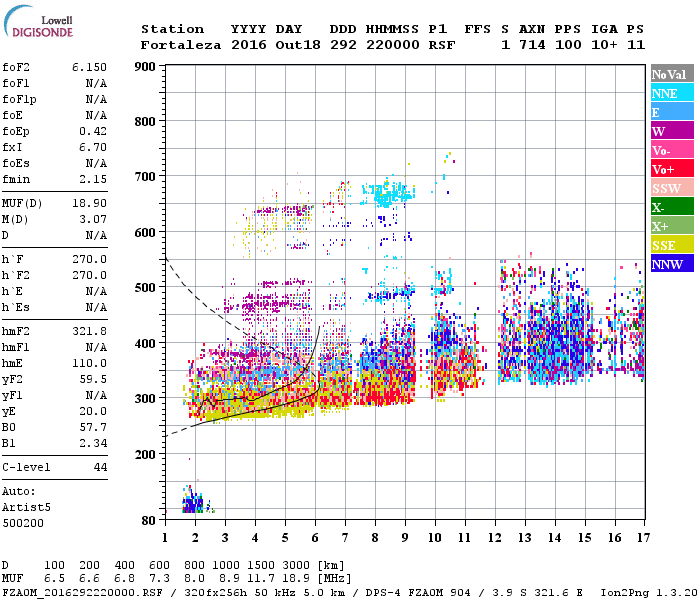Screen dimensions: 700x600
Task: Click the PPS value 100
Action: [568, 45]
